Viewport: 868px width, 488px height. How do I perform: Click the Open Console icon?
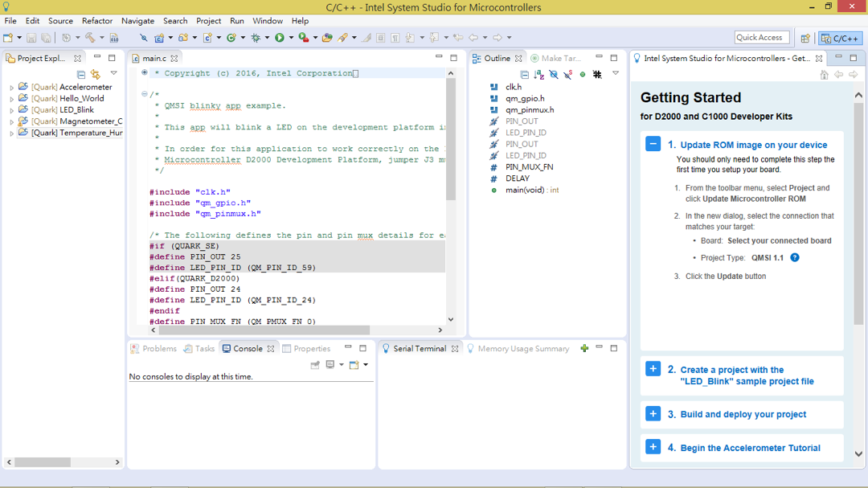point(354,364)
